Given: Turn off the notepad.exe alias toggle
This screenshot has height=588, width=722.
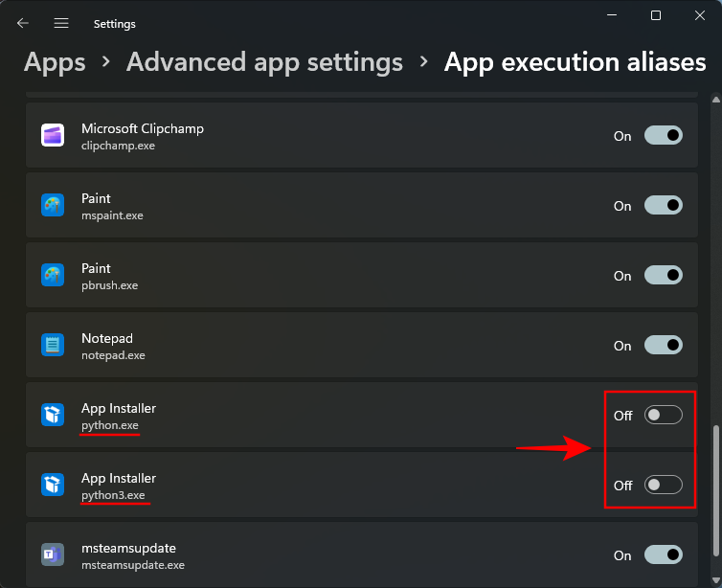Looking at the screenshot, I should [x=663, y=345].
